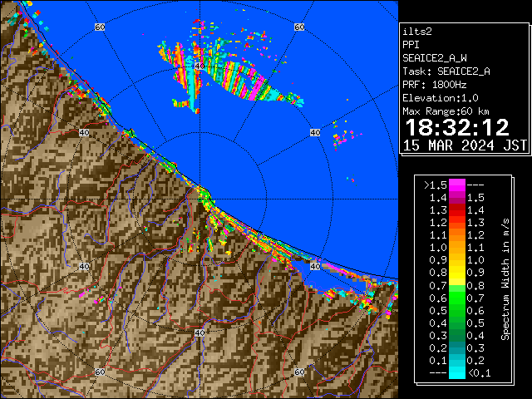This screenshot has height=399, width=532.
Task: Click the radar center where crosshair lines meet
Action: point(199,199)
